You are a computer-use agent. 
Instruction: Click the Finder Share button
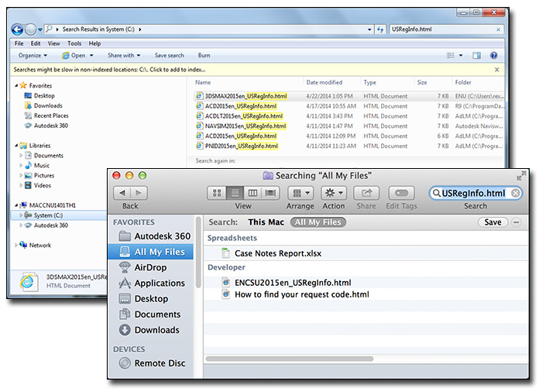point(366,193)
